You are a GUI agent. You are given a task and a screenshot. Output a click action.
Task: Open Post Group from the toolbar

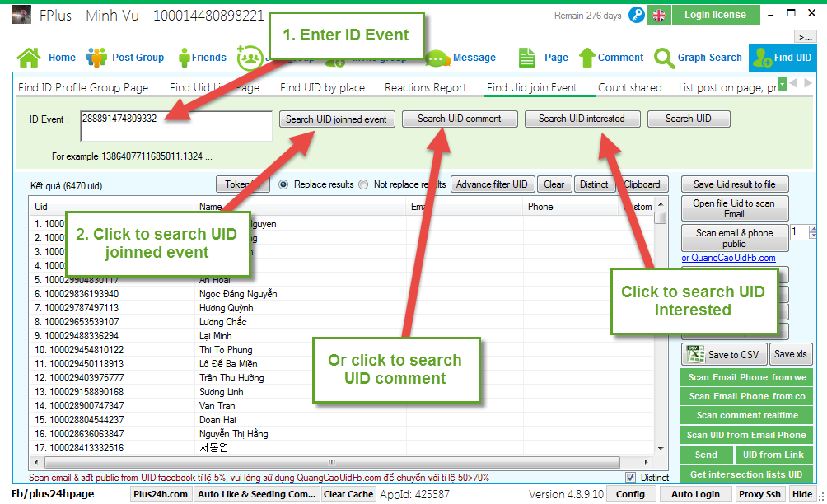point(126,58)
